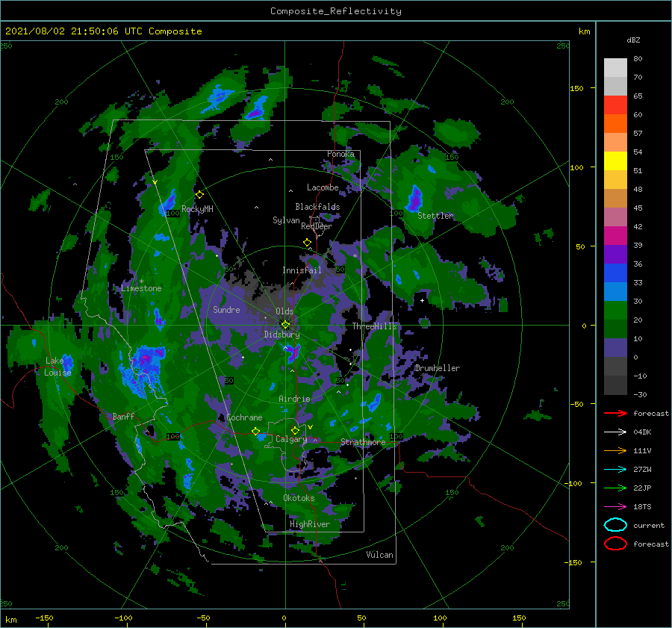Click the dark orange dBZ legend swatch
The image size is (672, 628).
(x=615, y=124)
